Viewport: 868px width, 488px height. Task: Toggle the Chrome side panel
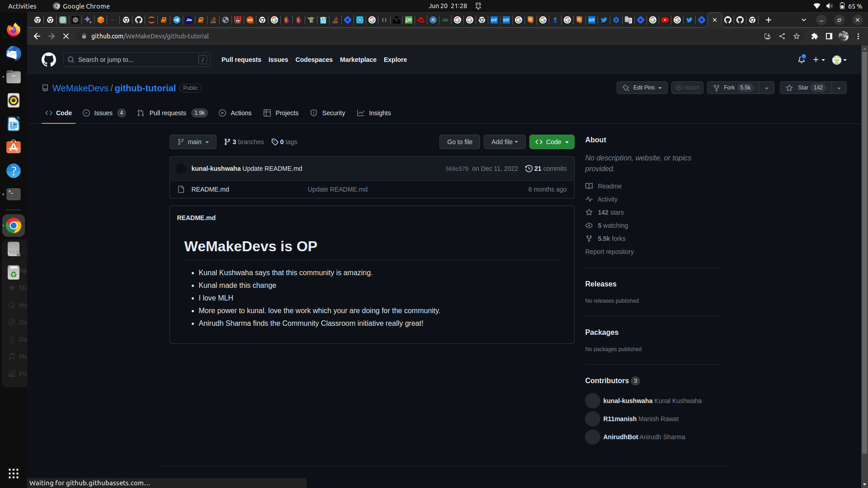tap(829, 36)
